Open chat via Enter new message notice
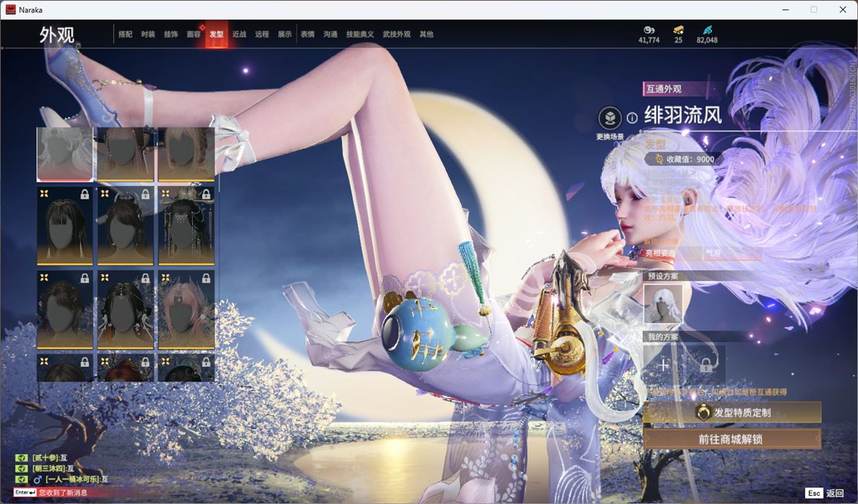Viewport: 858px width, 504px height. tap(50, 493)
